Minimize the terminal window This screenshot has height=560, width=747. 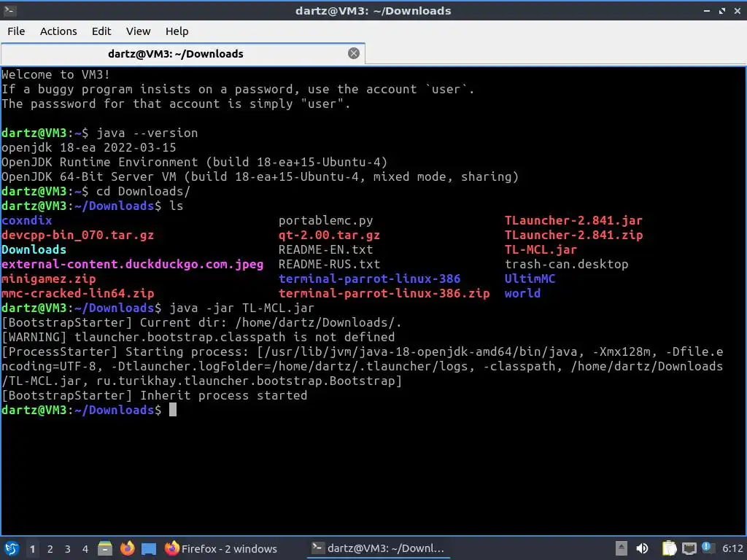(x=706, y=10)
